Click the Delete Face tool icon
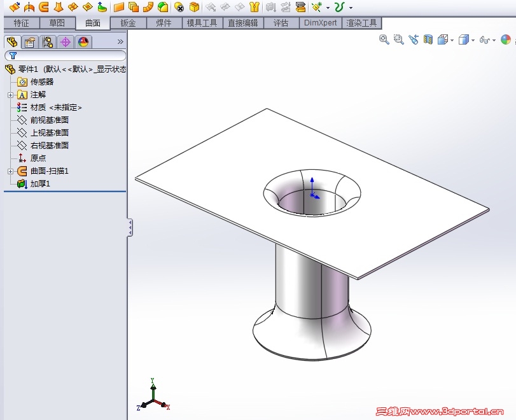 pyautogui.click(x=179, y=6)
